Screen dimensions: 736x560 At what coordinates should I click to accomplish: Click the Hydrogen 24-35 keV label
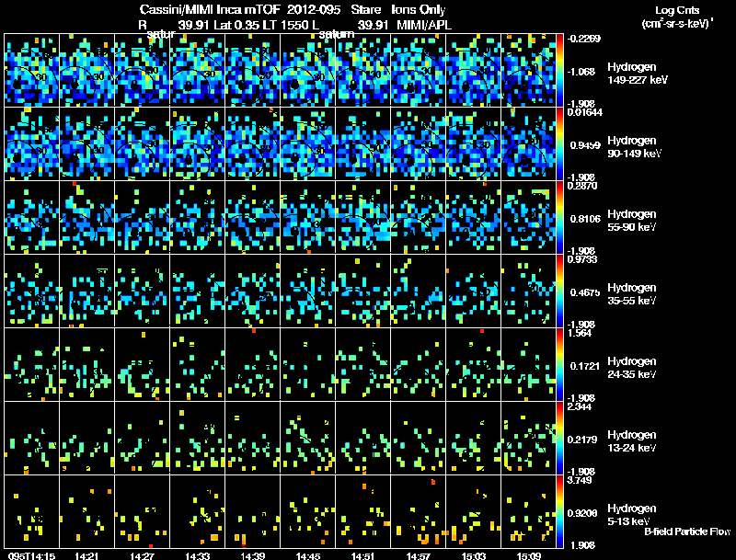(631, 368)
